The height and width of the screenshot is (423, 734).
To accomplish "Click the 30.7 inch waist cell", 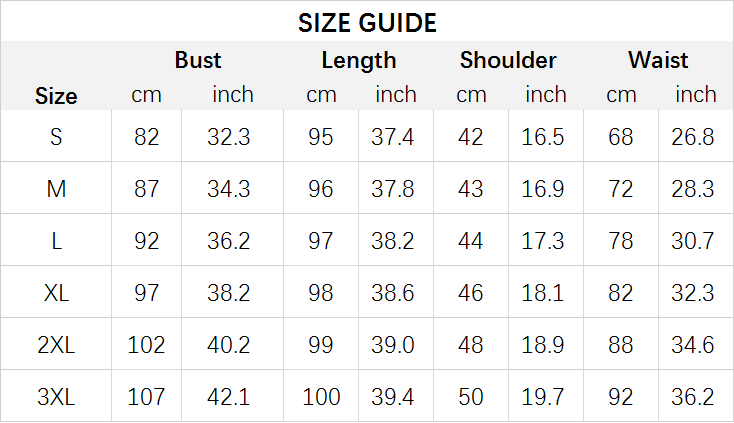I will click(x=693, y=241).
